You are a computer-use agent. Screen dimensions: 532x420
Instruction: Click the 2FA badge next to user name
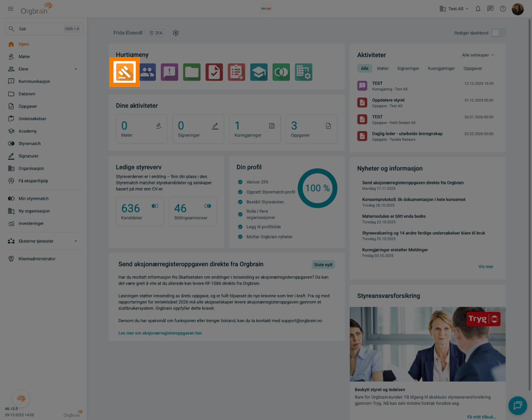156,33
